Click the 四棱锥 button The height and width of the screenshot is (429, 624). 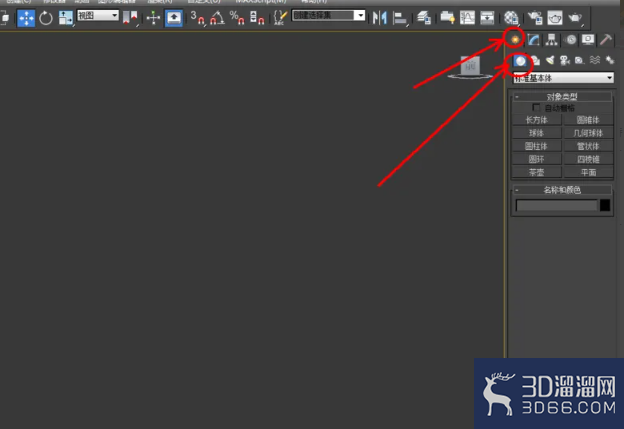[588, 159]
